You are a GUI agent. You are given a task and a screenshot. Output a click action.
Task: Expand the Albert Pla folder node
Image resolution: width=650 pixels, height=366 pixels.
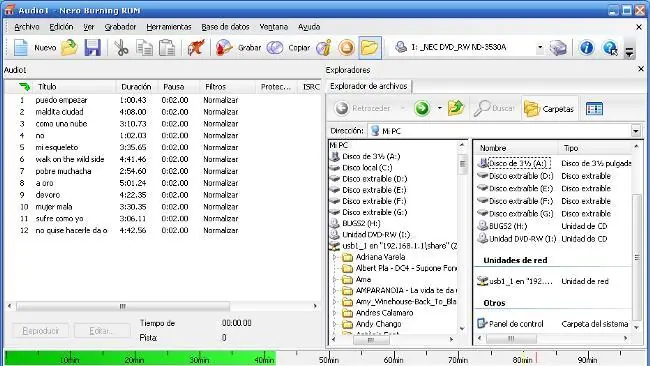click(335, 268)
